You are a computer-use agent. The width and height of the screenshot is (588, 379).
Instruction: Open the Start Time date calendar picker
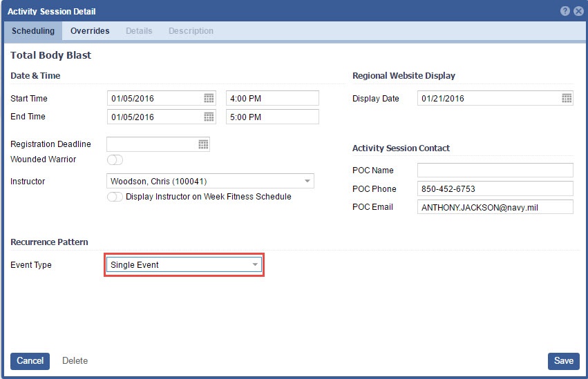pyautogui.click(x=209, y=99)
